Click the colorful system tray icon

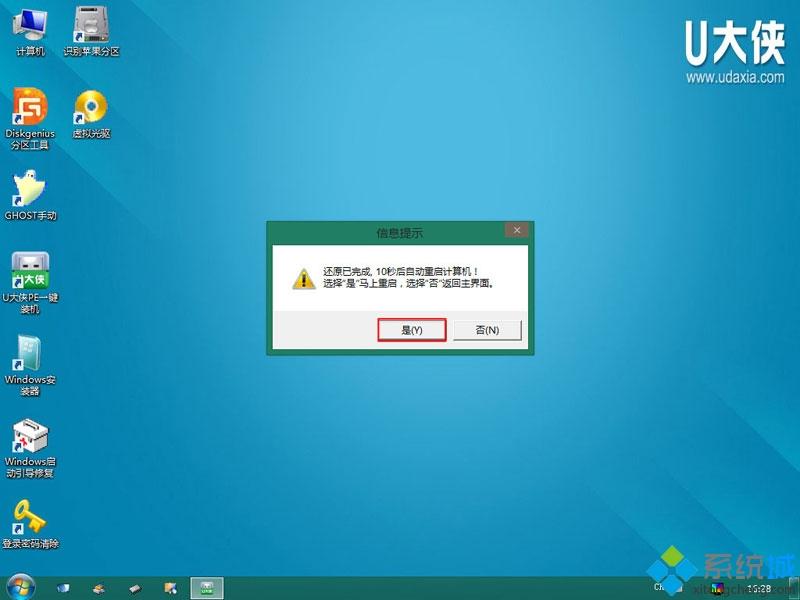[717, 587]
